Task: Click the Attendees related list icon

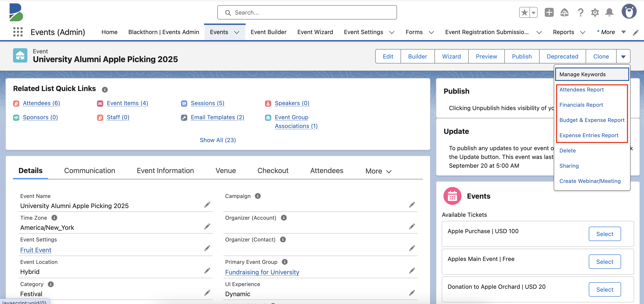Action: [x=16, y=103]
